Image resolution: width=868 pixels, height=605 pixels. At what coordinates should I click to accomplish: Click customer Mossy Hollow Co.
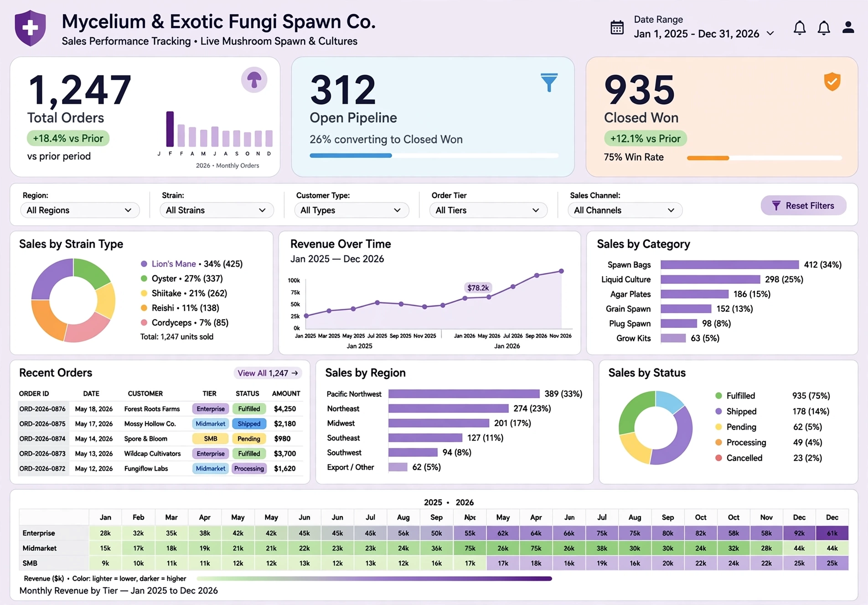(x=150, y=424)
